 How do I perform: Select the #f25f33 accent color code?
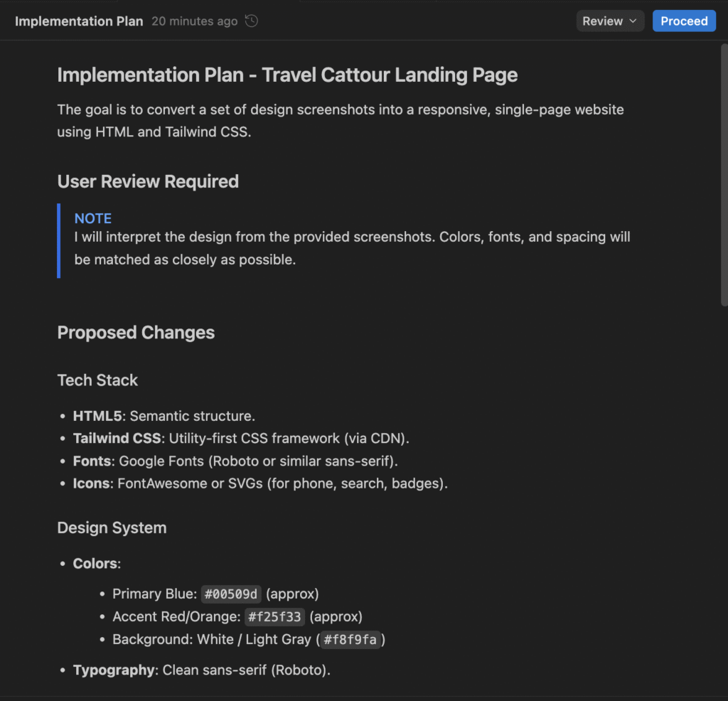point(275,616)
